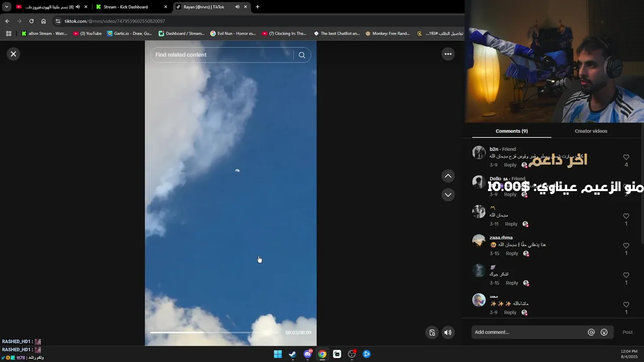
Task: Like the comment below zaaa.rhma's
Action: tap(626, 275)
